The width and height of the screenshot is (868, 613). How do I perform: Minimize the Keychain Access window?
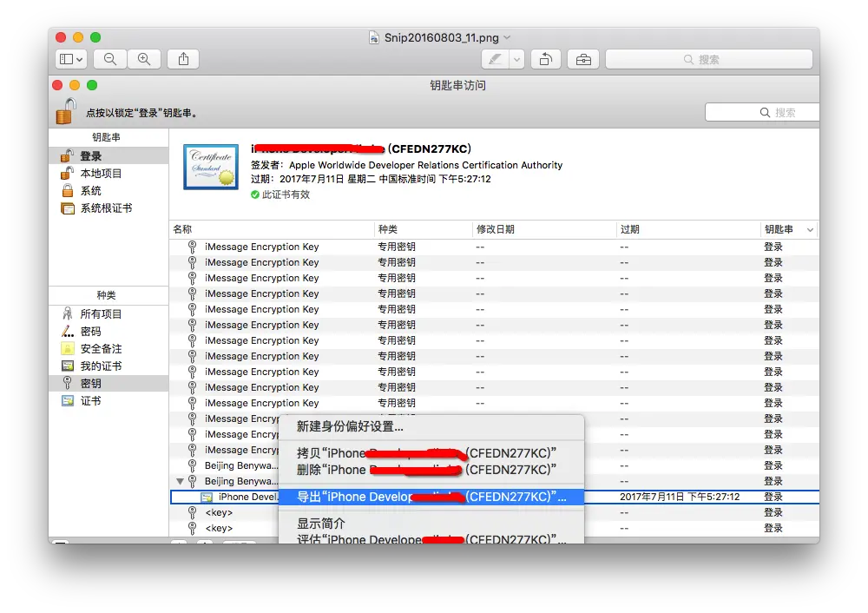pyautogui.click(x=75, y=85)
